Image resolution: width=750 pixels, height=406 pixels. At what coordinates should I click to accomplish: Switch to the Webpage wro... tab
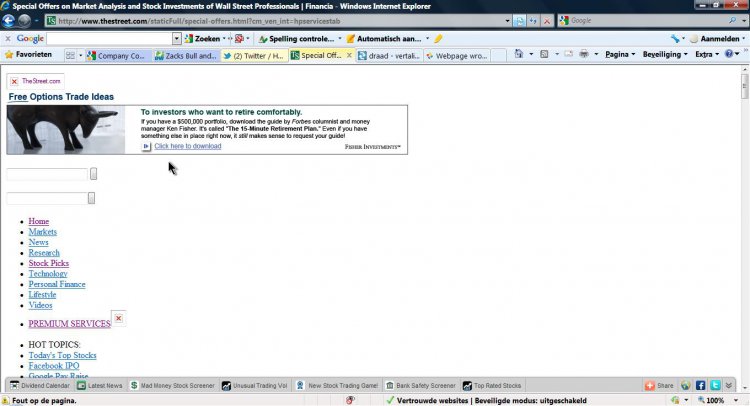point(457,55)
